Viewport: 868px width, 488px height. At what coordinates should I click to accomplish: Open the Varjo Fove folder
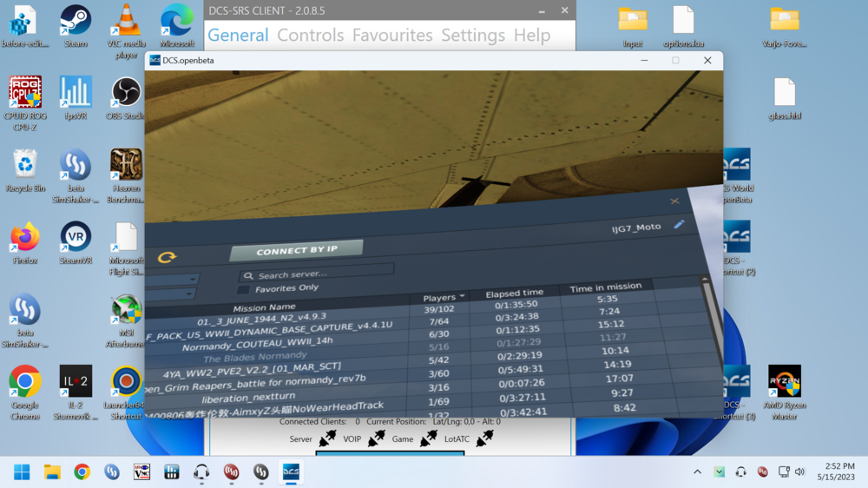click(x=785, y=26)
